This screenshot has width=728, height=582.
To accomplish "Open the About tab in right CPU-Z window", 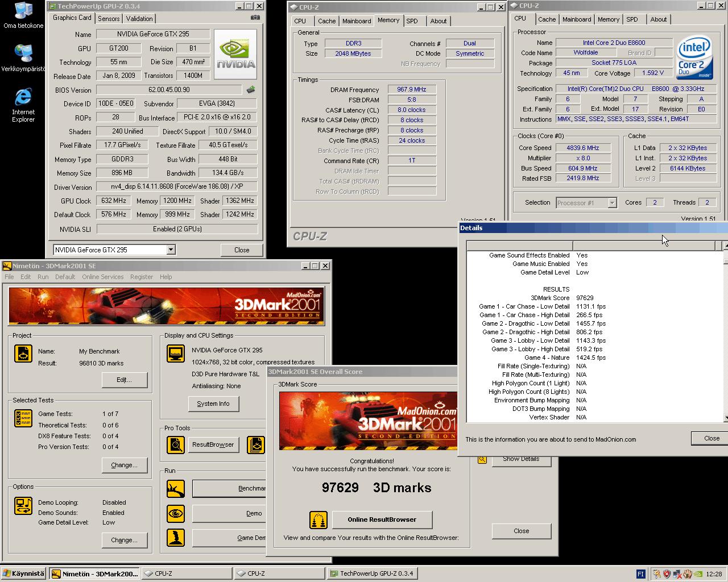I will click(658, 19).
